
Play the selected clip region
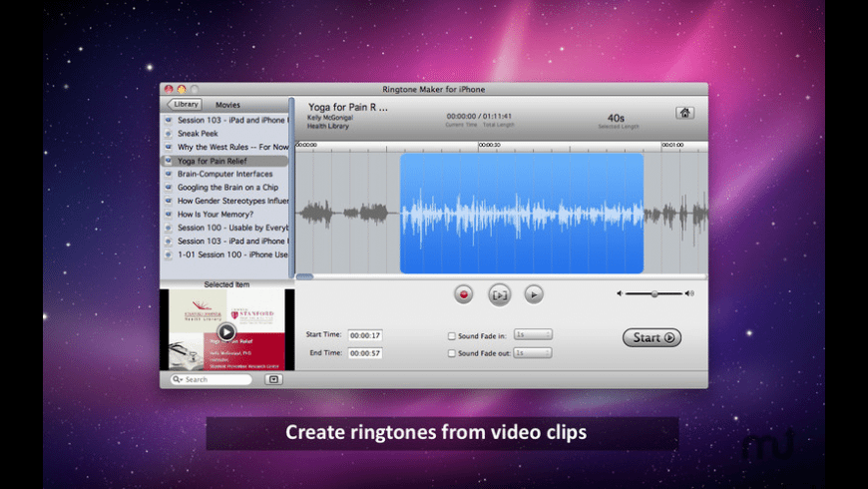click(499, 294)
